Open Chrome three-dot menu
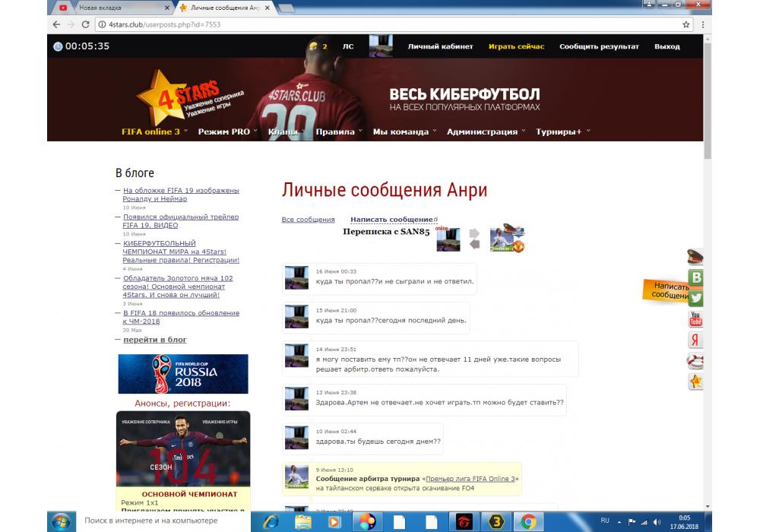 click(x=703, y=24)
